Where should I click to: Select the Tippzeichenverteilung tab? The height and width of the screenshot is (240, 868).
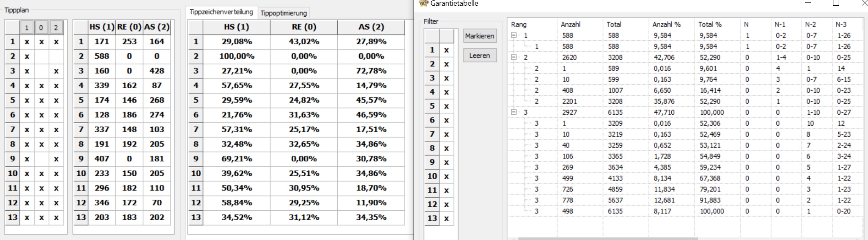tap(221, 12)
